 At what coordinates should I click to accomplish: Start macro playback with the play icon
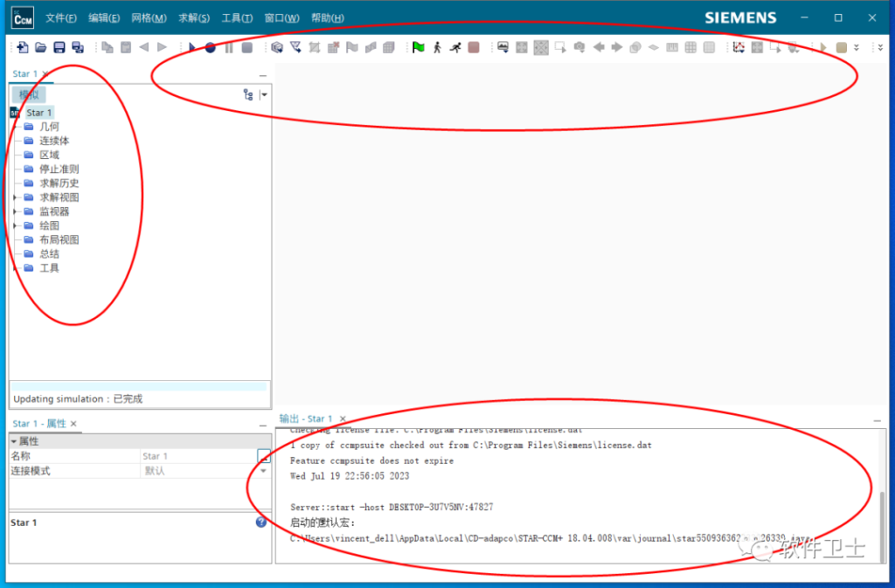tap(191, 47)
